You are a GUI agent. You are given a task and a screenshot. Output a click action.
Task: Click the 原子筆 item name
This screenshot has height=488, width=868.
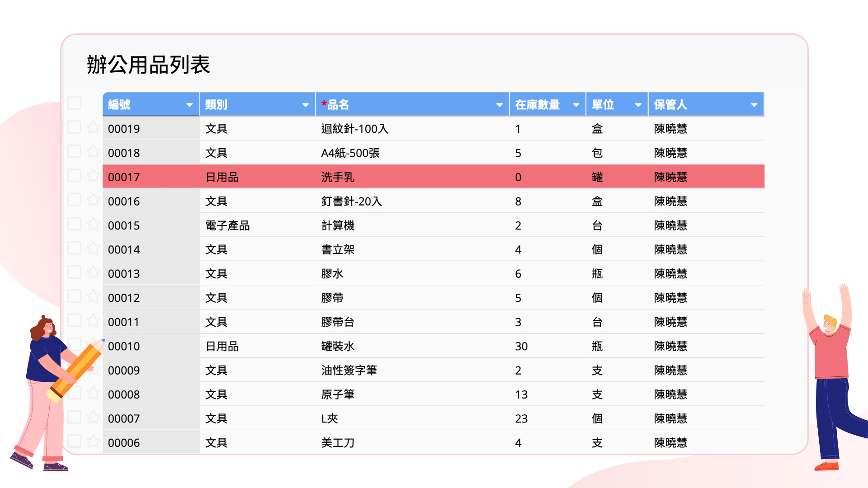338,394
